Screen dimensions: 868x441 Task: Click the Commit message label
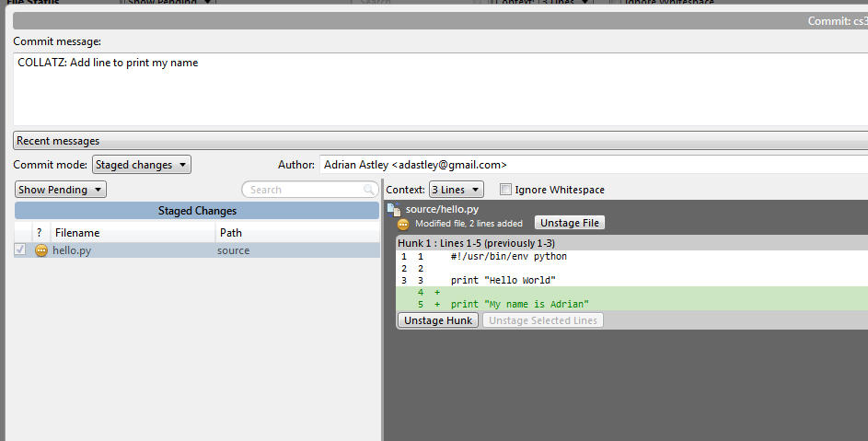57,41
